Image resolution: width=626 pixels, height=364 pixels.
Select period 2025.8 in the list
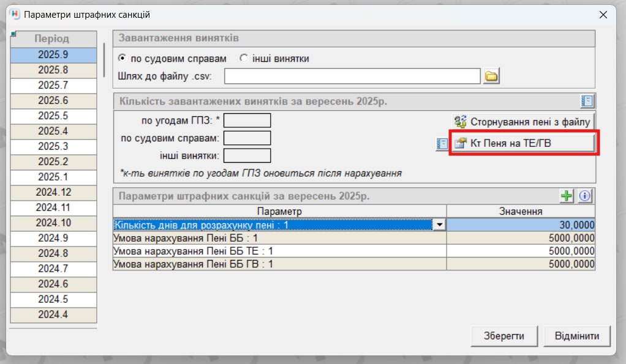click(x=53, y=70)
